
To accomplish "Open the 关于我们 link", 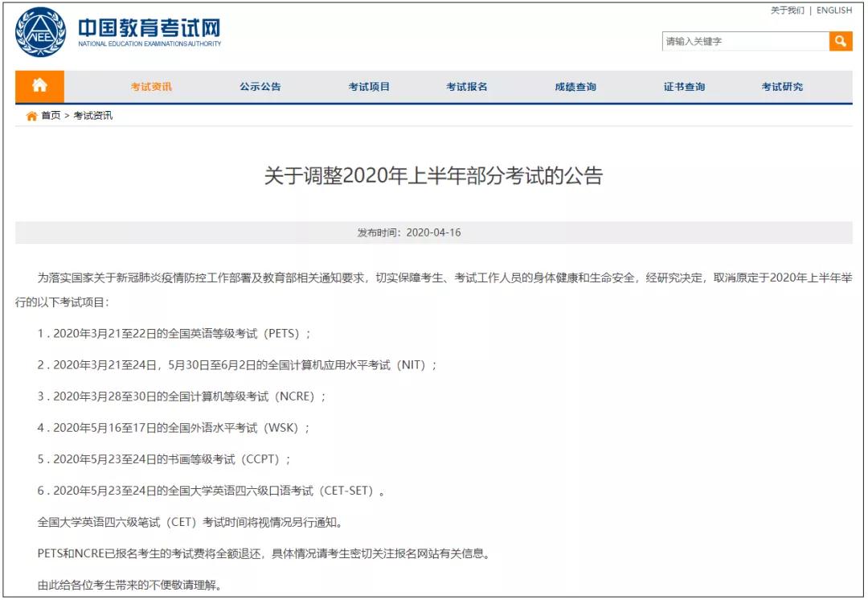I will point(787,10).
